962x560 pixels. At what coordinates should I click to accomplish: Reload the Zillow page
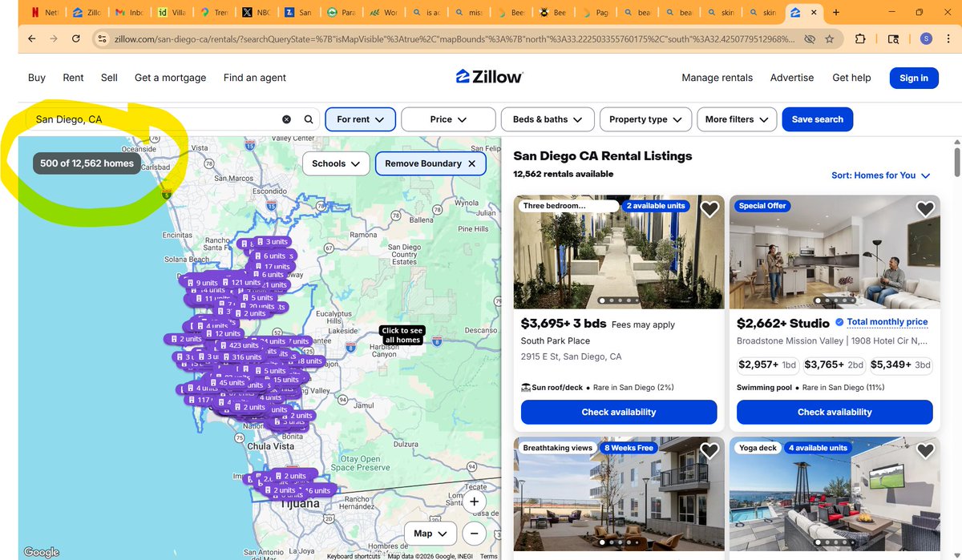point(76,38)
